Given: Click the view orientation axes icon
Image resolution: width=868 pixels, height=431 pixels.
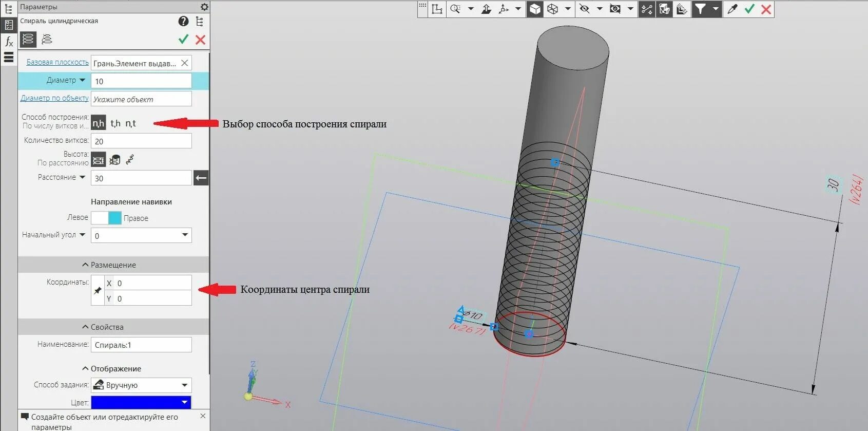Looking at the screenshot, I should [x=504, y=9].
